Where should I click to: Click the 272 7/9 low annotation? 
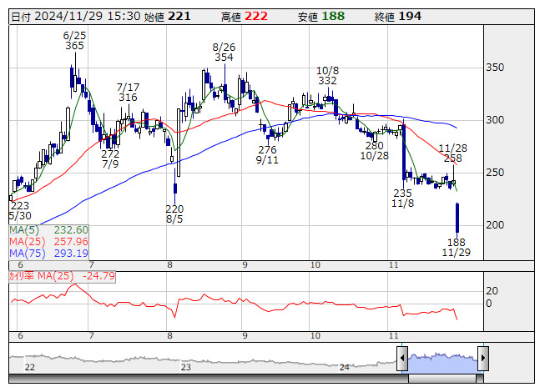(110, 158)
